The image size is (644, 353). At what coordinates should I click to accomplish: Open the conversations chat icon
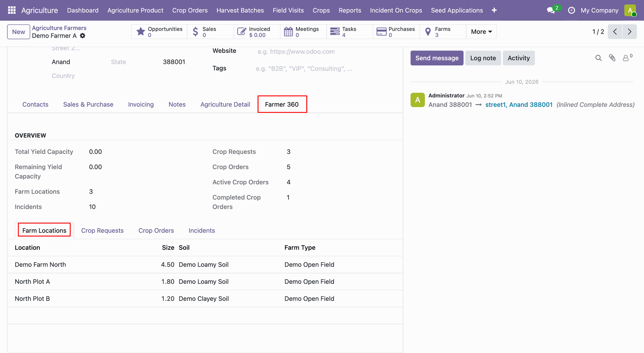click(x=551, y=10)
